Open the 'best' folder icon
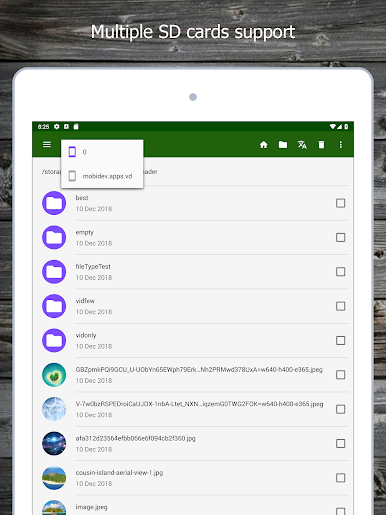This screenshot has height=515, width=386. click(x=54, y=203)
